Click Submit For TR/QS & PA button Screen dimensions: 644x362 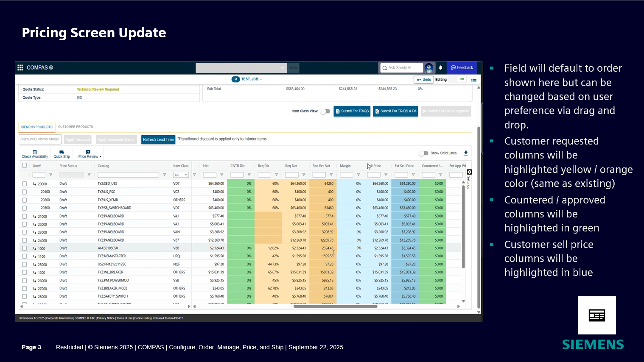click(x=396, y=111)
